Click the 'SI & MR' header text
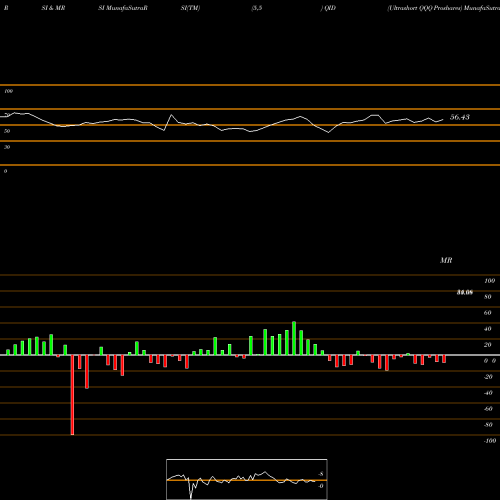Viewport: 500px width, 500px height. pos(53,8)
